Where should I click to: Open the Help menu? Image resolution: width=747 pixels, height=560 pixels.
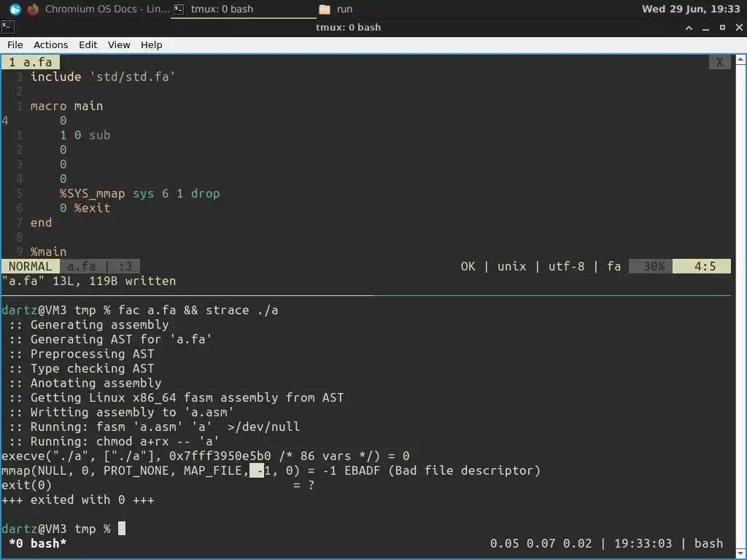[x=152, y=44]
